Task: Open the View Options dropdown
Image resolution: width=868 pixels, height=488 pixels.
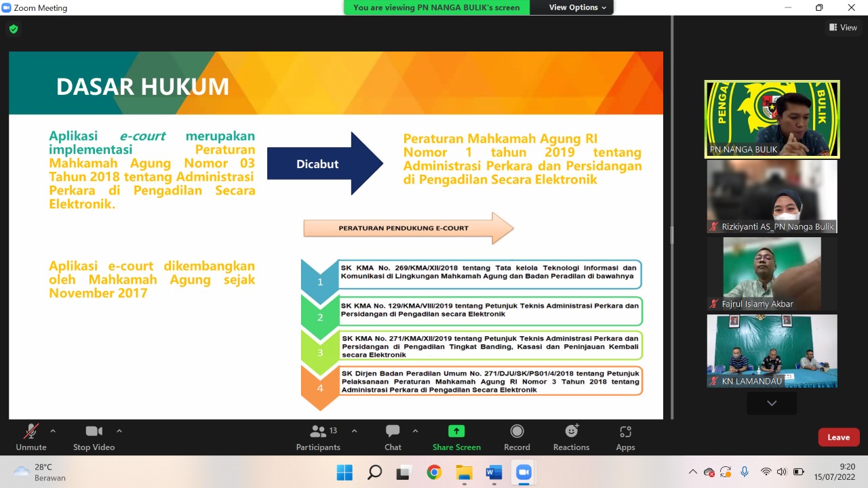Action: [x=578, y=7]
